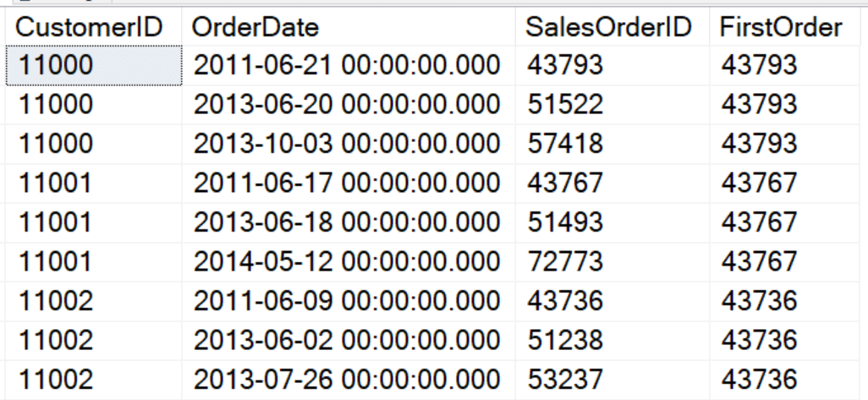Select SalesOrderID cell 72773

pyautogui.click(x=613, y=262)
